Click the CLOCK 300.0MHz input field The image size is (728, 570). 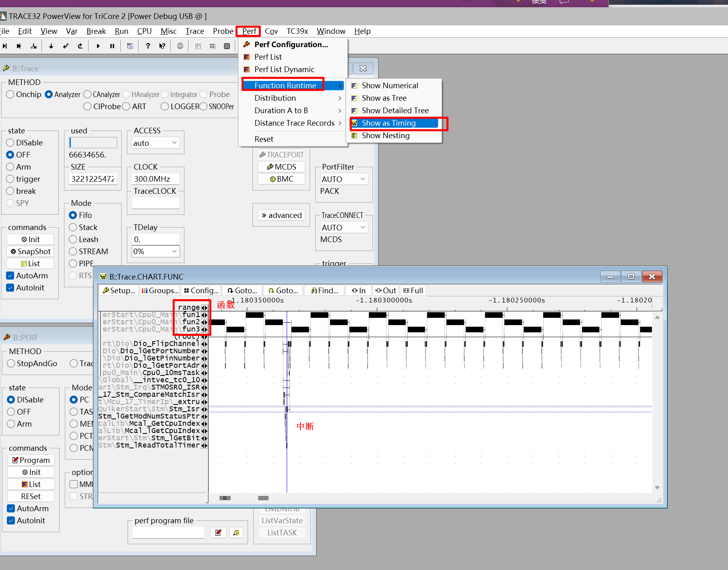[x=155, y=179]
